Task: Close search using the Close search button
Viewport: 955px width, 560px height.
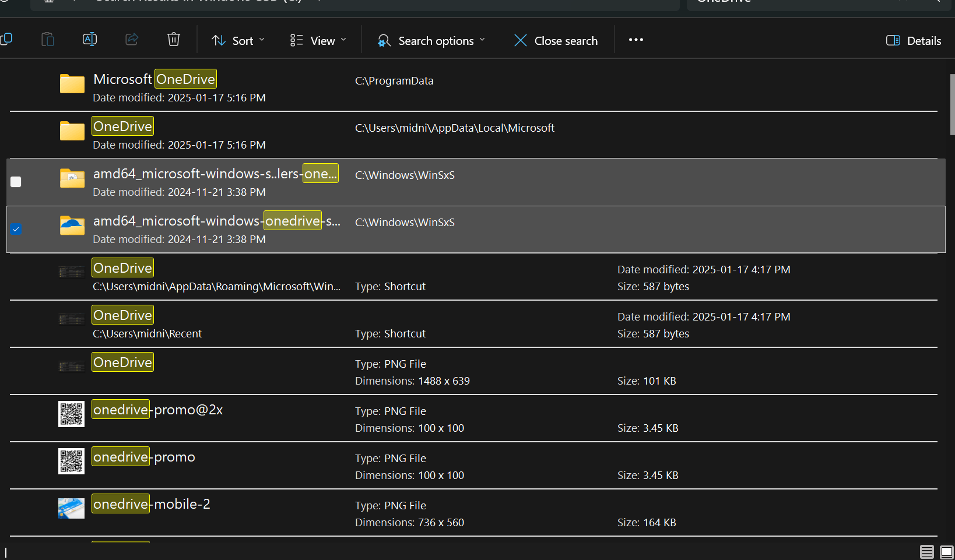Action: click(556, 40)
